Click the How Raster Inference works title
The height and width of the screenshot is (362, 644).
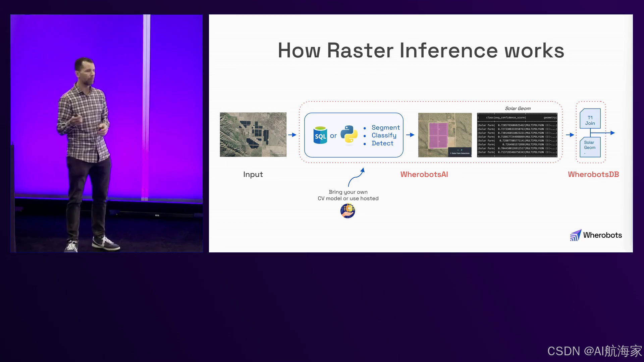point(421,51)
